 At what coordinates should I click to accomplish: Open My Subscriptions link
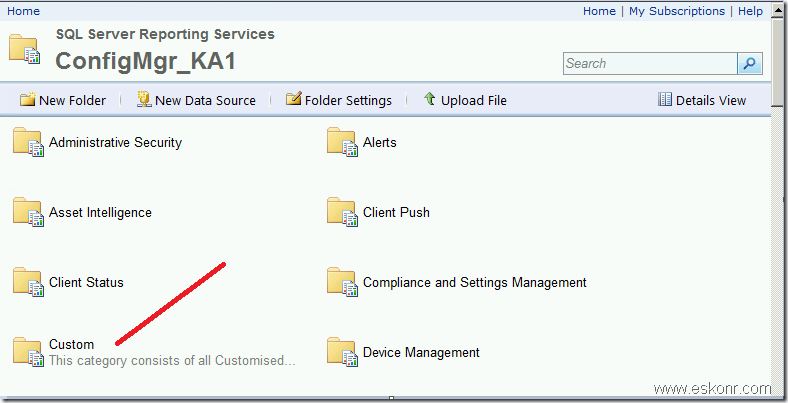coord(677,11)
